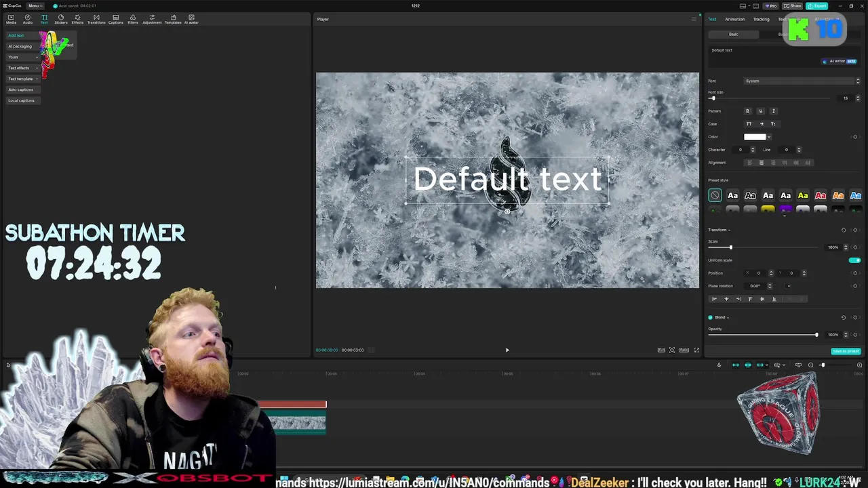This screenshot has width=868, height=488.
Task: Toggle Uniform scale switch
Action: [x=854, y=260]
